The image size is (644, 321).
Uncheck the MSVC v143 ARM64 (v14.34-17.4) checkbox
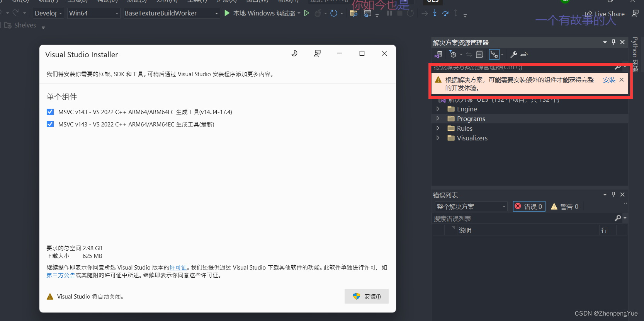point(50,112)
